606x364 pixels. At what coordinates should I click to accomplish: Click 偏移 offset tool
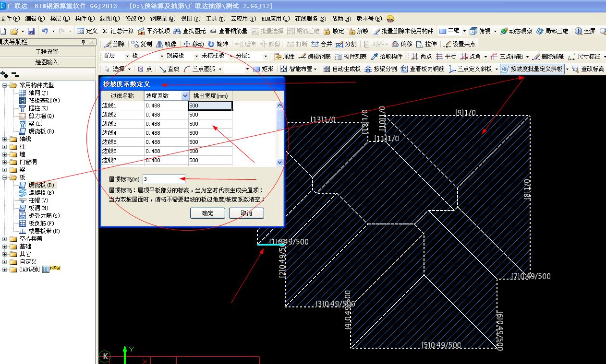pyautogui.click(x=402, y=44)
